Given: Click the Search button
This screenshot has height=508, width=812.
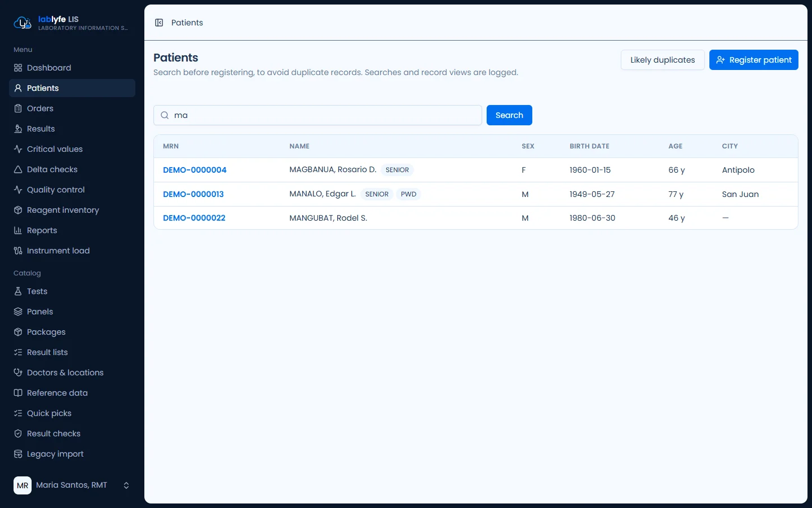Looking at the screenshot, I should coord(509,115).
